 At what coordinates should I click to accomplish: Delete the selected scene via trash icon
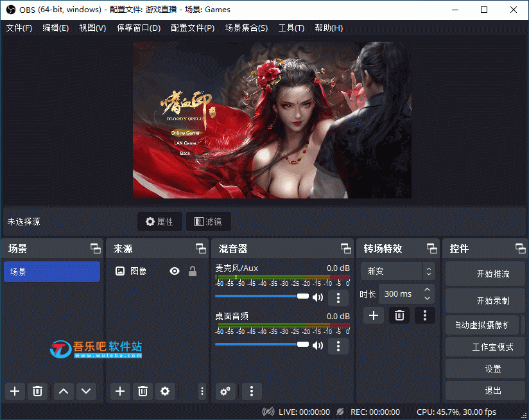(x=37, y=391)
